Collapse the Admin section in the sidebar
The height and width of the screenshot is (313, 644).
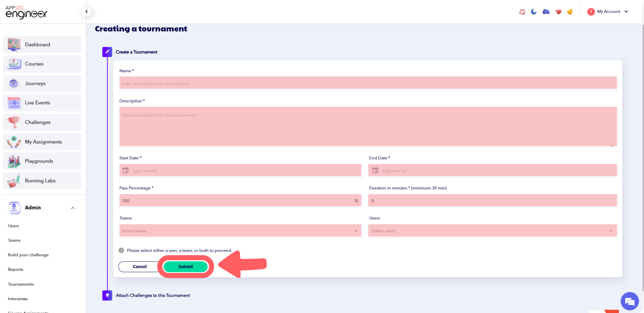tap(72, 208)
